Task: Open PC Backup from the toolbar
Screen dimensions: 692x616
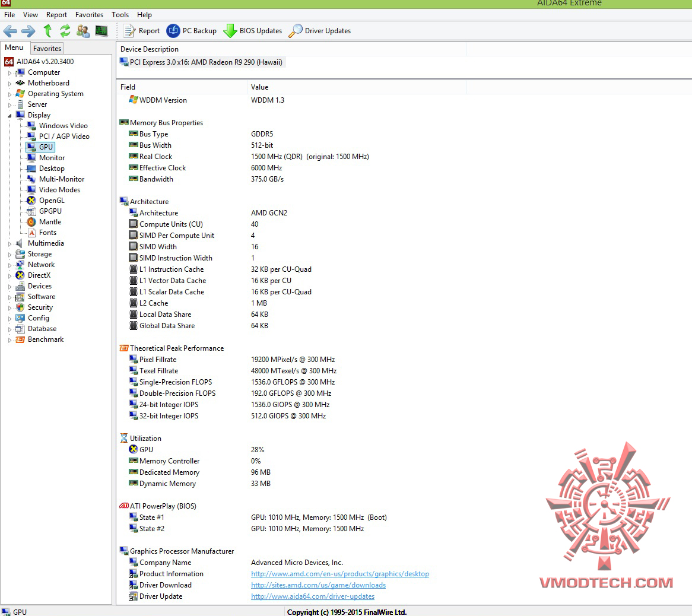Action: (x=192, y=31)
